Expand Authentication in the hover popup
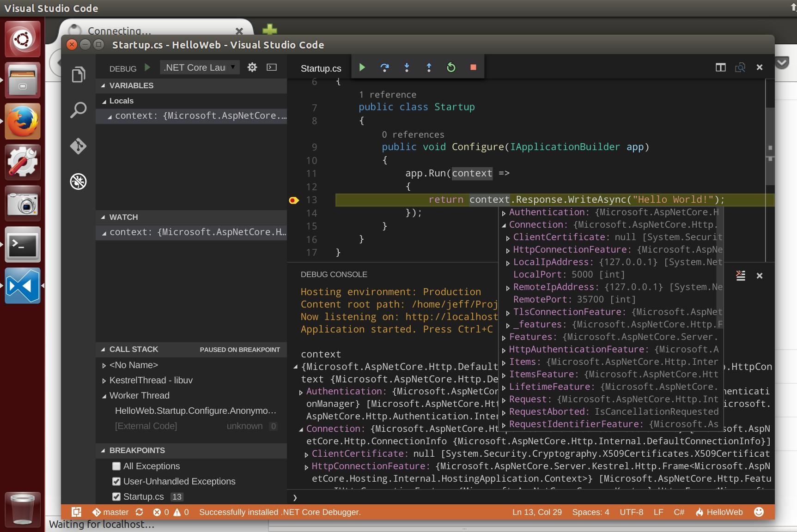Viewport: 797px width, 532px height. click(x=504, y=213)
